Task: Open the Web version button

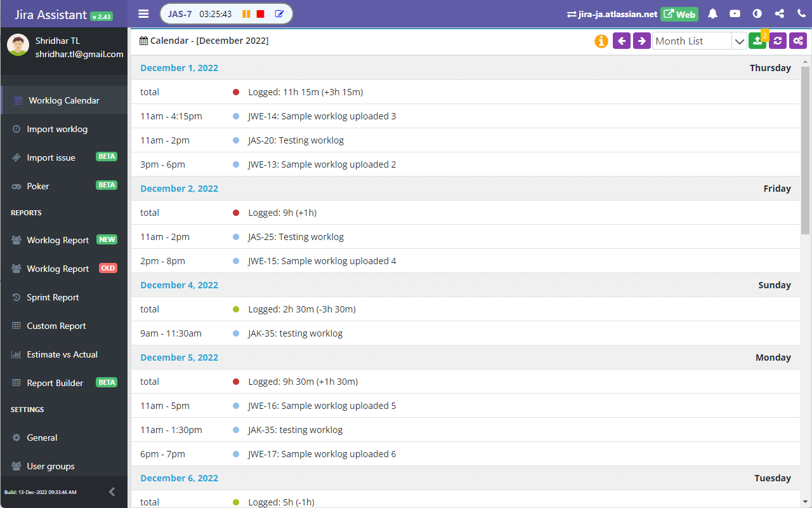Action: 679,14
